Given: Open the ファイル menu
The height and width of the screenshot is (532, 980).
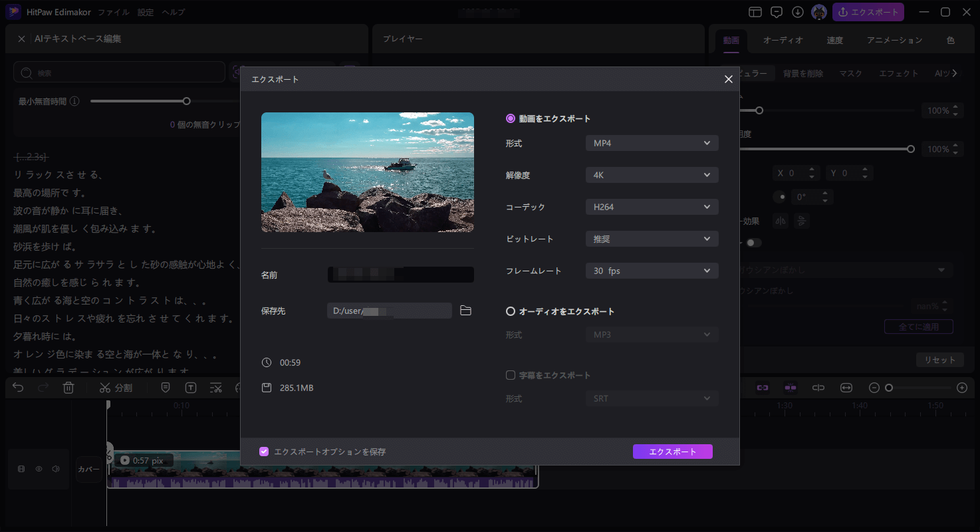Looking at the screenshot, I should point(114,13).
